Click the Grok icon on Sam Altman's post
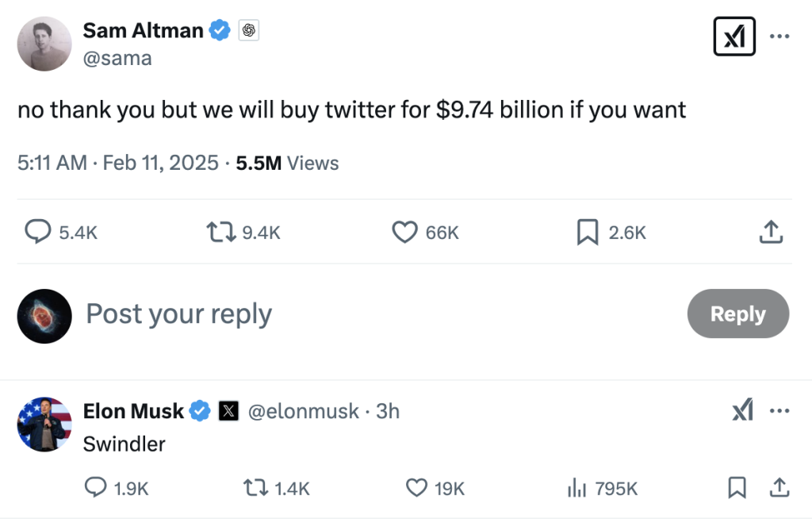 tap(733, 37)
